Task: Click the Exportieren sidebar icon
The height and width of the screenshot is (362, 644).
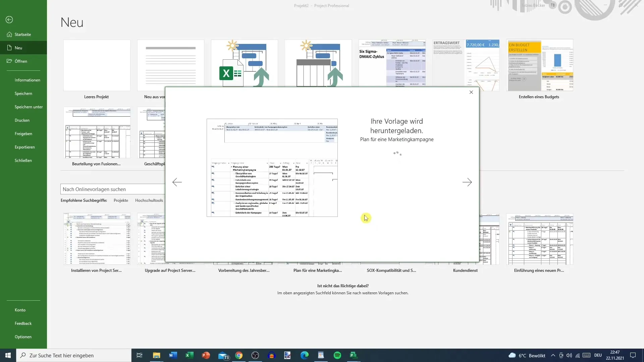Action: coord(24,147)
